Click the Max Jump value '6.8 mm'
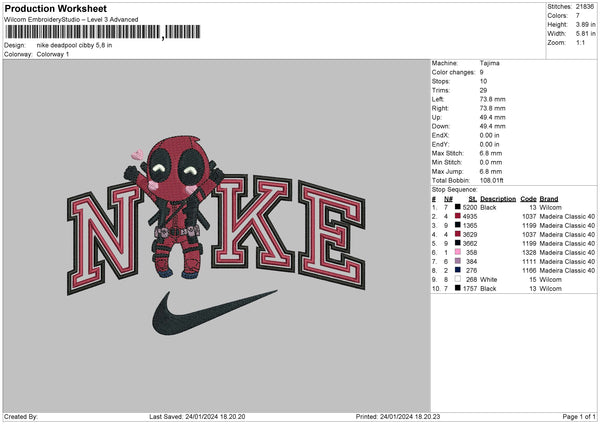This screenshot has width=600, height=424. coord(491,171)
